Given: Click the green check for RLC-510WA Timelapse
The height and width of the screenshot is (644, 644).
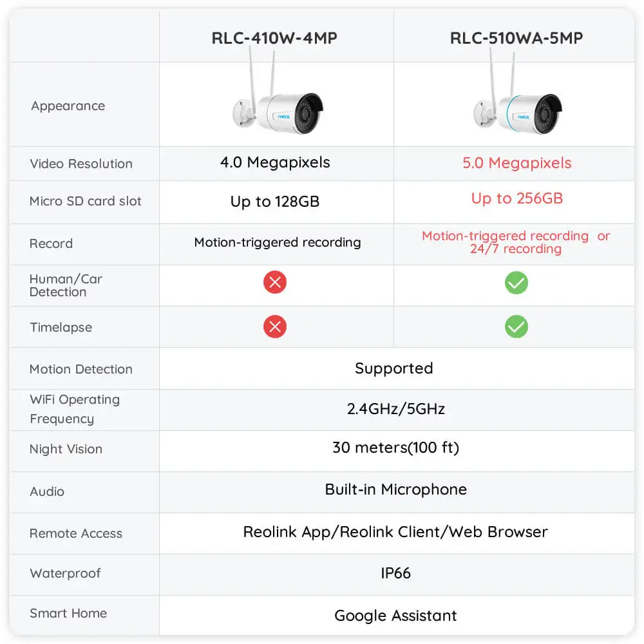Looking at the screenshot, I should (516, 327).
